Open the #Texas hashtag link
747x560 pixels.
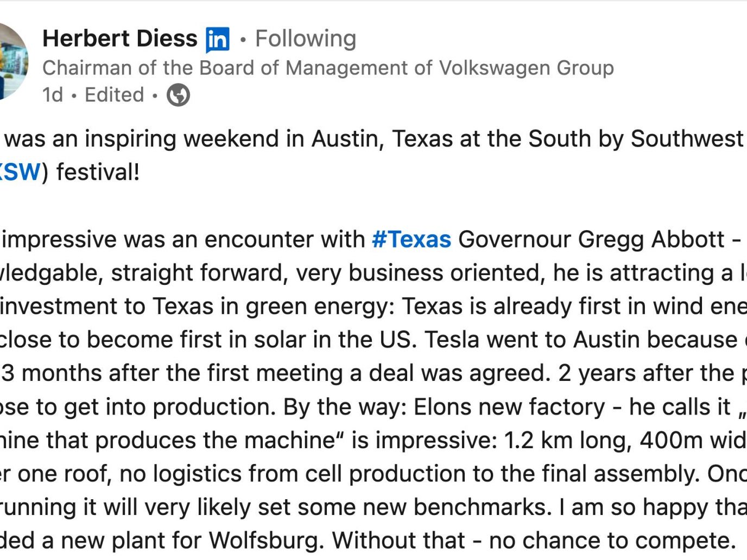pyautogui.click(x=412, y=239)
